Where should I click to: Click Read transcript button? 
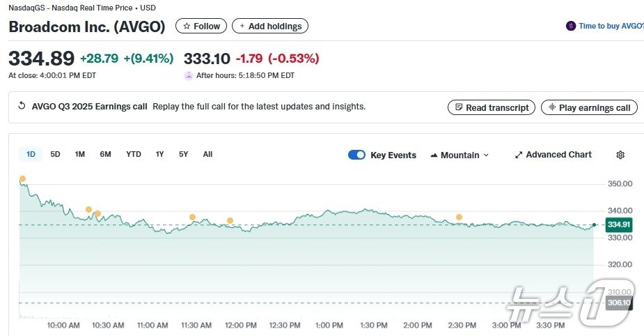pyautogui.click(x=492, y=107)
